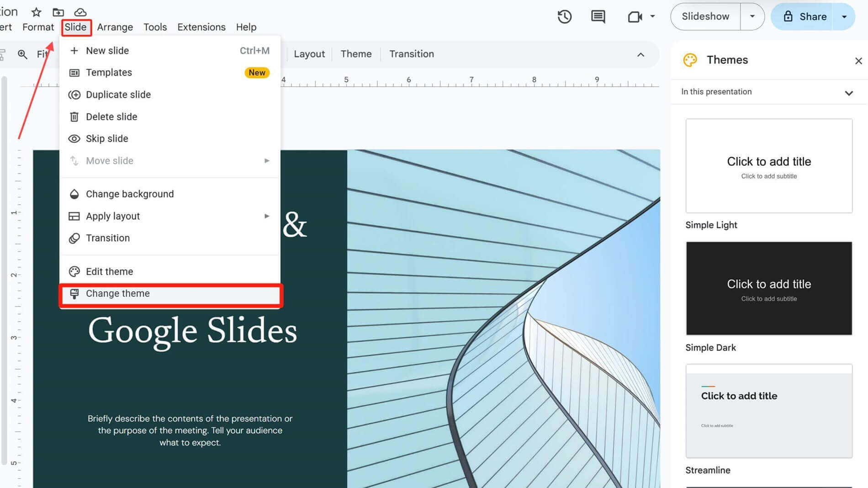This screenshot has width=868, height=488.
Task: Open the Format menu
Action: [x=38, y=27]
